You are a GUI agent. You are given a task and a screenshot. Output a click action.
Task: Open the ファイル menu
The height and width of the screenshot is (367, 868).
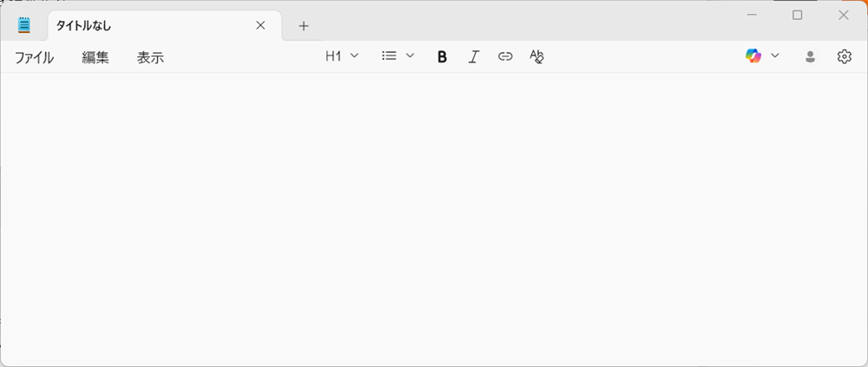click(x=35, y=57)
